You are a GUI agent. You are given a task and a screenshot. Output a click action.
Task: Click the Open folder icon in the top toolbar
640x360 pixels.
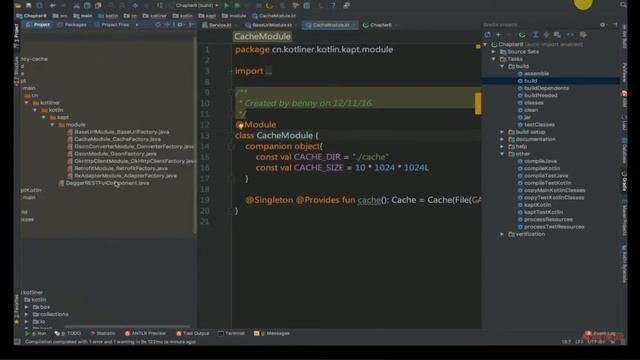click(x=18, y=5)
